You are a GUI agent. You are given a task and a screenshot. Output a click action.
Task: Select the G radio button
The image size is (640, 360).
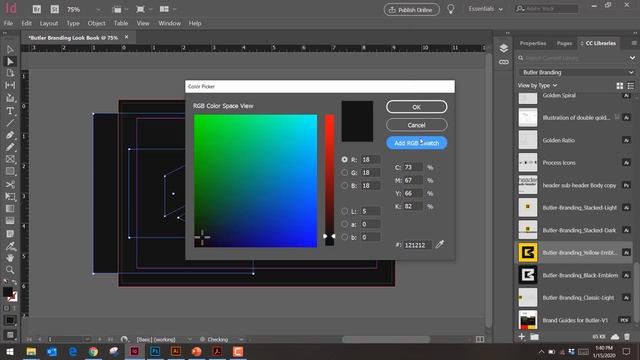coord(345,173)
